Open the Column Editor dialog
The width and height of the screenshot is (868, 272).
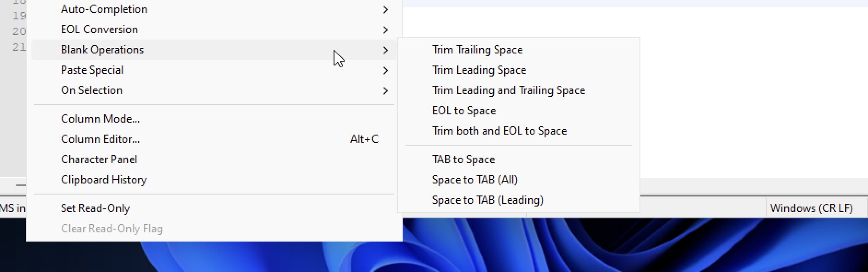100,139
